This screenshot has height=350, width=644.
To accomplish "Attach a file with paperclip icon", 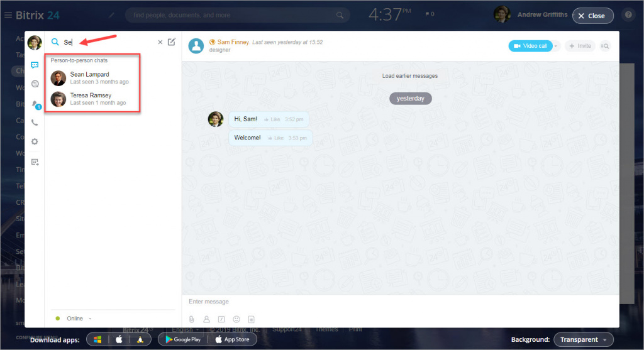I will 191,319.
